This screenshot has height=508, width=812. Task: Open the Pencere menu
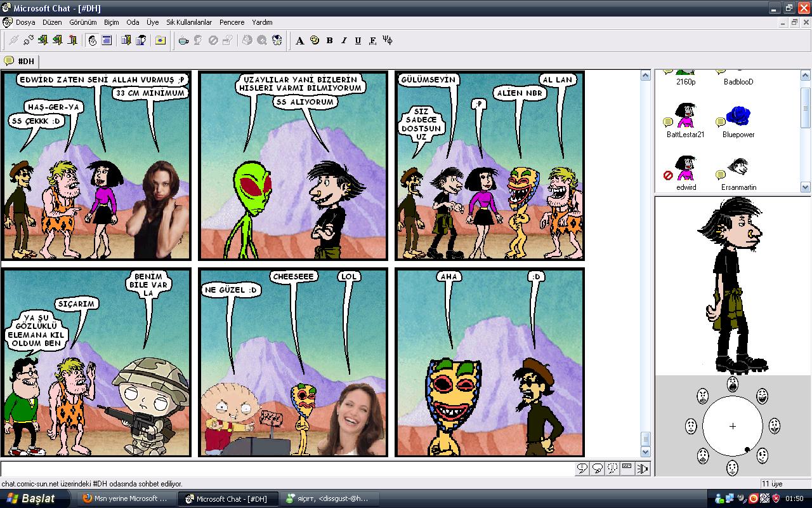[x=232, y=22]
